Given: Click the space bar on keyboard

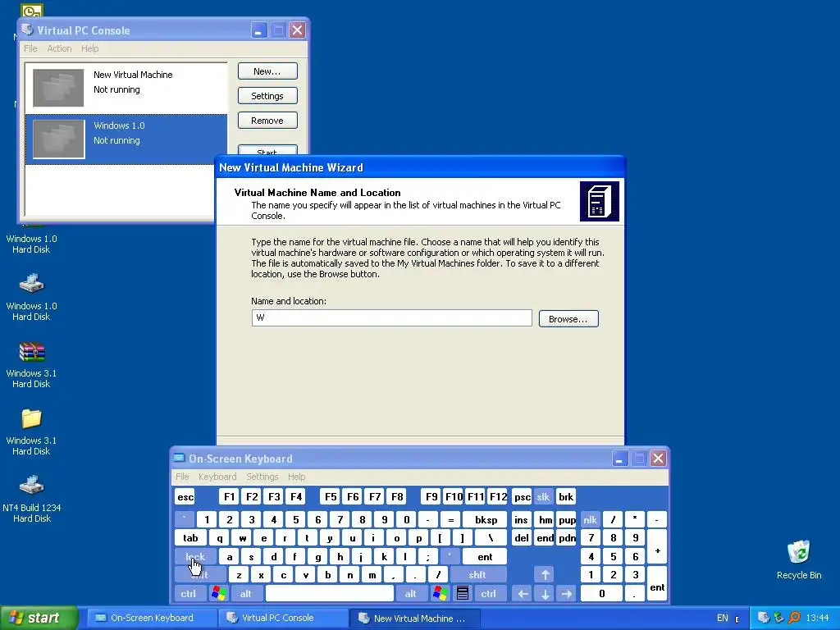Looking at the screenshot, I should point(330,594).
